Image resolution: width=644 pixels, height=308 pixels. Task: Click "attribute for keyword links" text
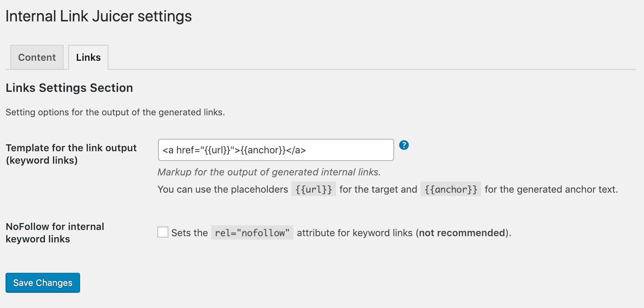354,233
